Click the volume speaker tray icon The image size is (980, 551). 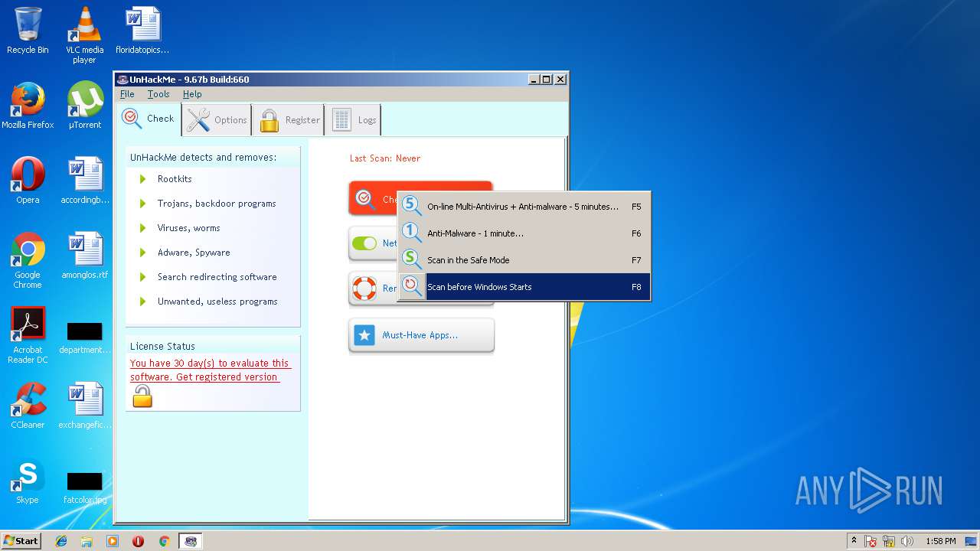coord(907,541)
